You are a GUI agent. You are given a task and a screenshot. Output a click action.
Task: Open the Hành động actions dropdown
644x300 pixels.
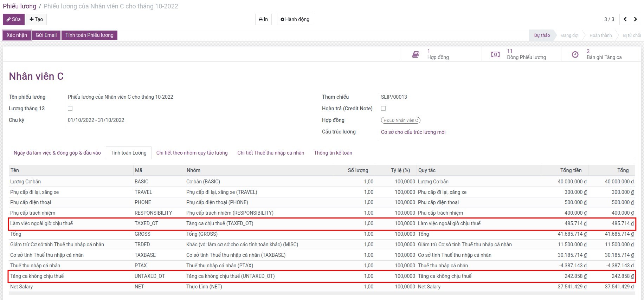[295, 19]
